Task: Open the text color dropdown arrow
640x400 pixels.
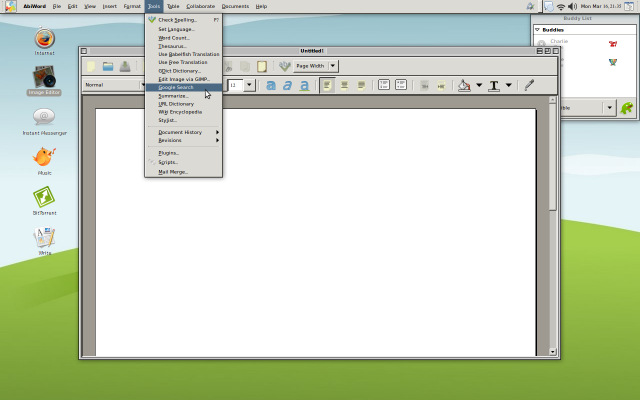Action: click(x=509, y=85)
